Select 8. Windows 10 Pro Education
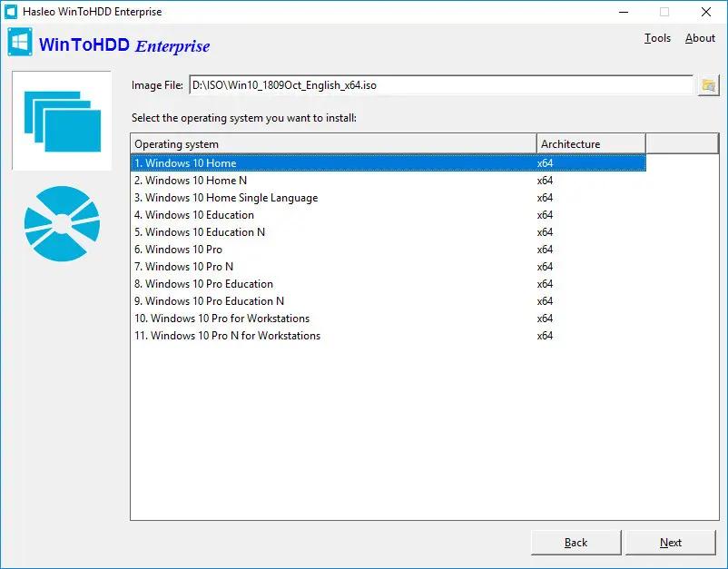This screenshot has width=728, height=569. [389, 283]
